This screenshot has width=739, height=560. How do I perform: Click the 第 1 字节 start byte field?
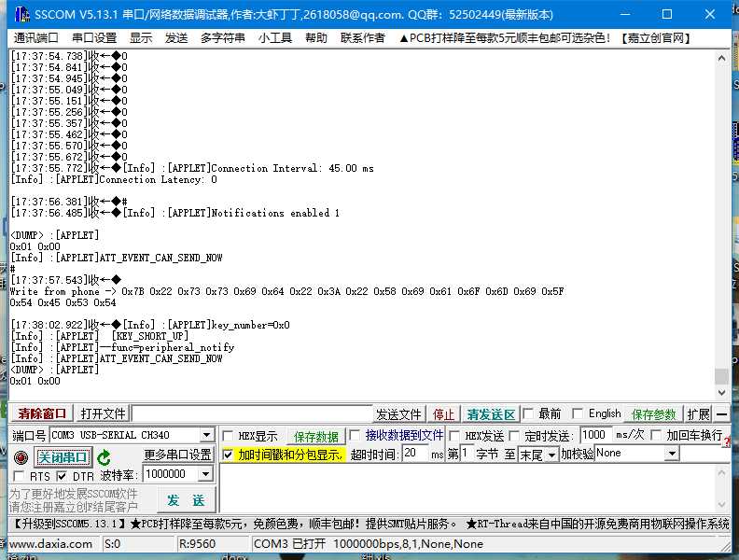(x=467, y=454)
